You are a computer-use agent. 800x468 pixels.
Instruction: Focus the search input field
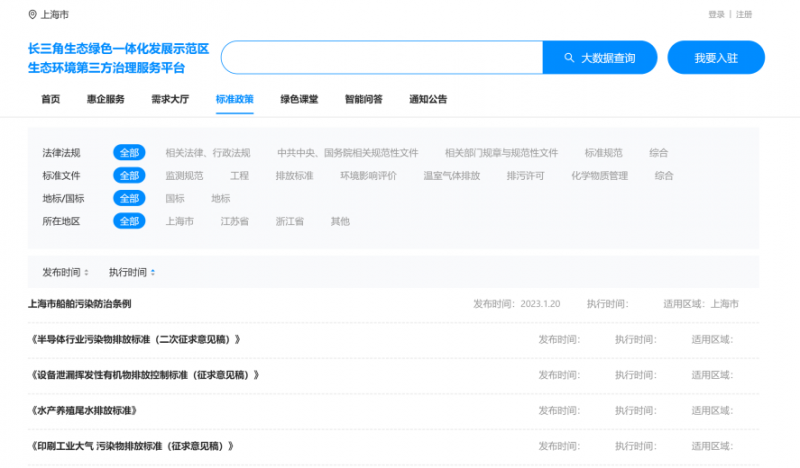(381, 58)
